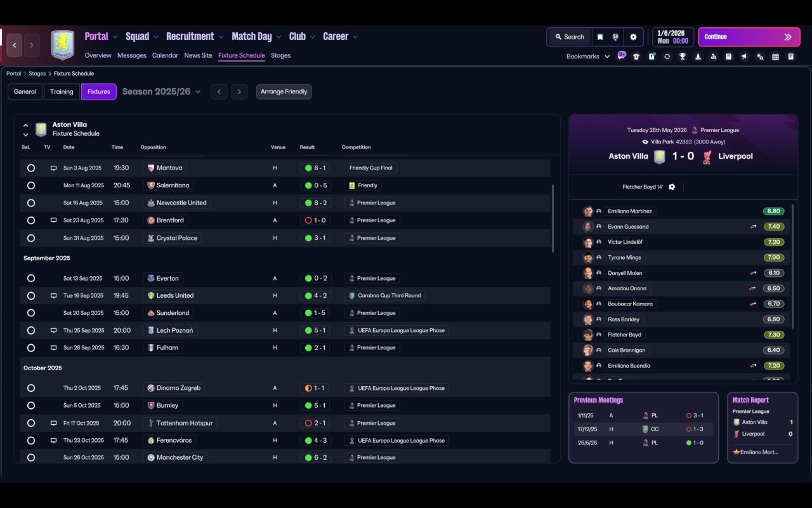
Task: Select the Burnley fixture radio button
Action: click(31, 405)
